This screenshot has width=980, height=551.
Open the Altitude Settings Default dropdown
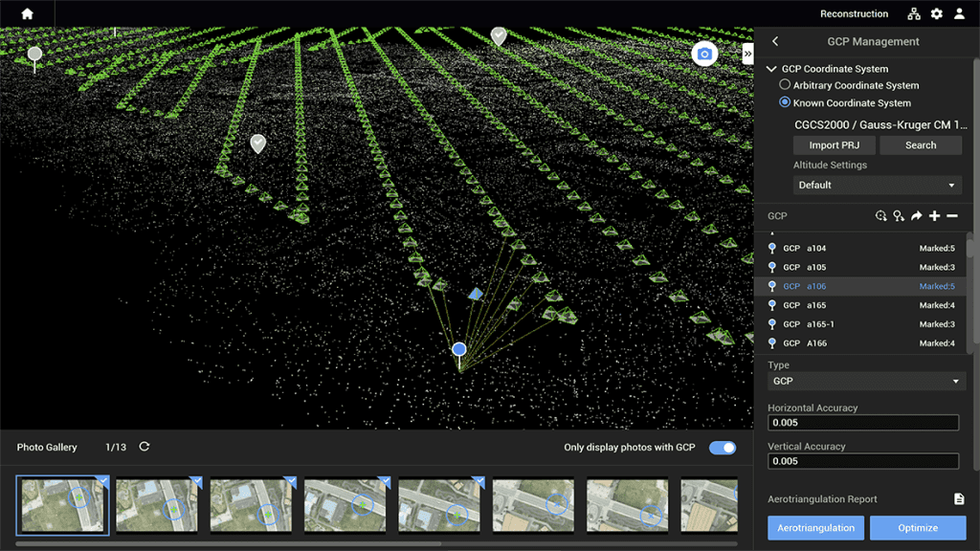[878, 185]
